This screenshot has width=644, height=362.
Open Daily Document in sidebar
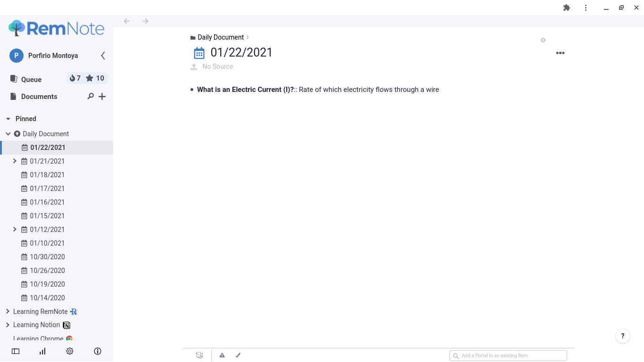point(46,134)
